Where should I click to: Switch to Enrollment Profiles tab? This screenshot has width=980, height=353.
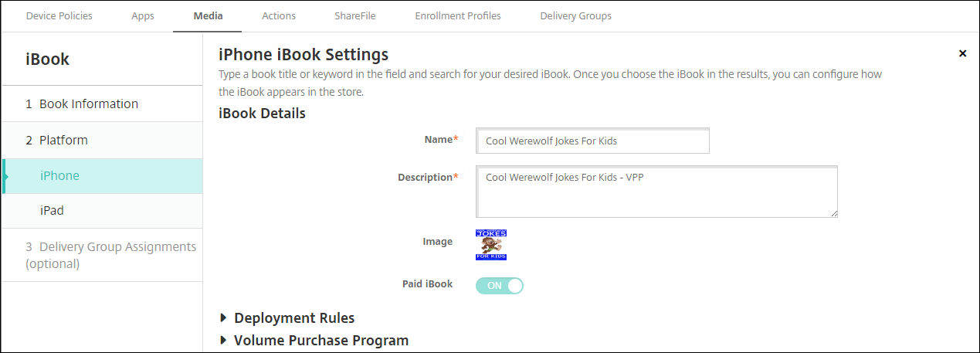458,15
